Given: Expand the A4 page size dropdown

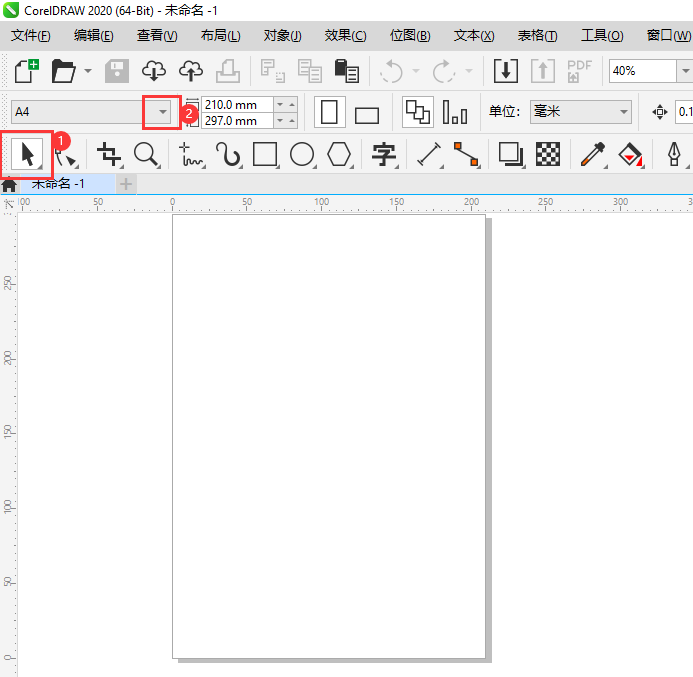Looking at the screenshot, I should pos(162,112).
